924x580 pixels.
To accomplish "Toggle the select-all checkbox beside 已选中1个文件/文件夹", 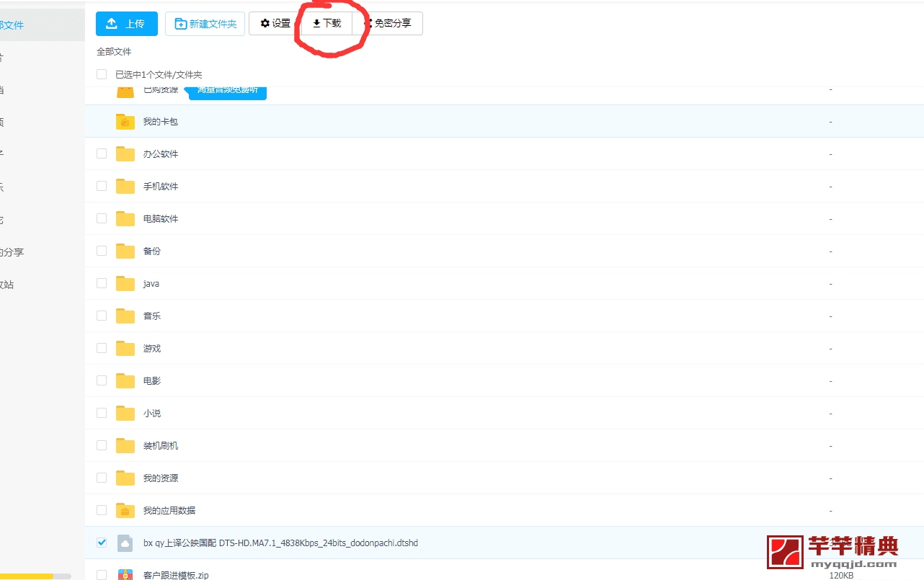I will (x=102, y=74).
